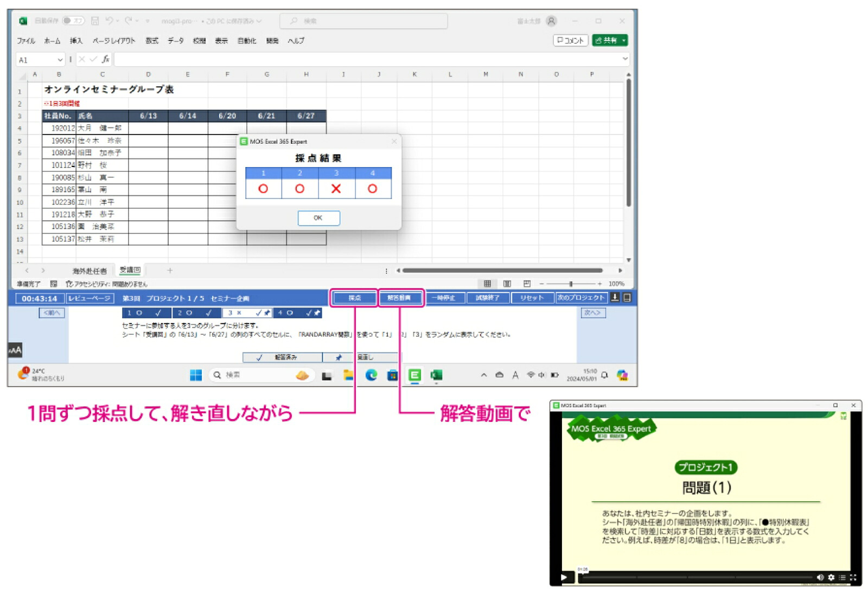Click the Windows taskbar search box
This screenshot has width=868, height=589.
click(x=260, y=375)
